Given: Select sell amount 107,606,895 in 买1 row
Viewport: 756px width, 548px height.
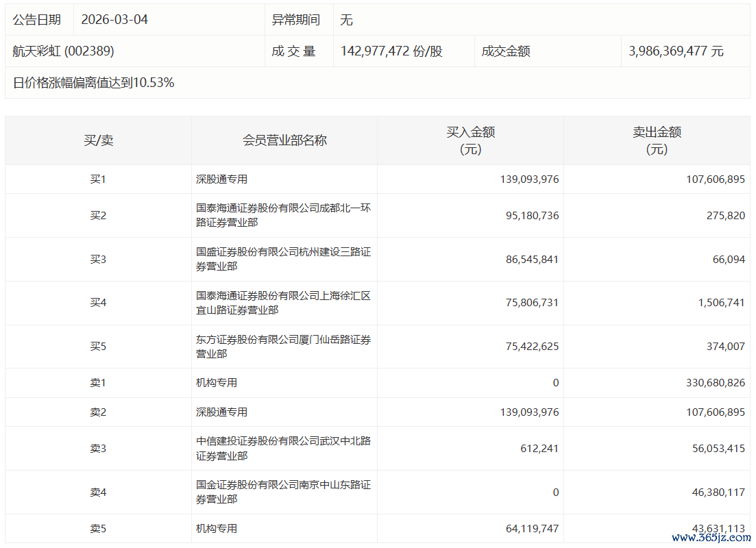Looking at the screenshot, I should pos(716,179).
